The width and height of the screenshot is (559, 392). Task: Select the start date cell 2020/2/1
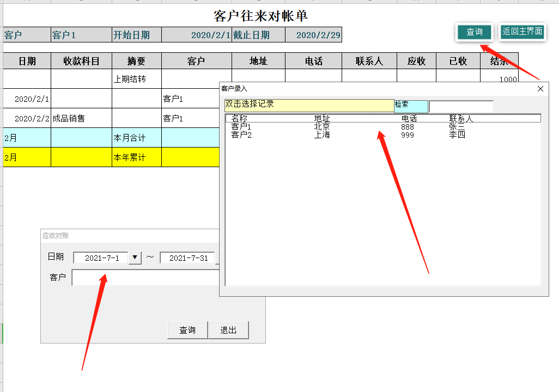point(197,35)
